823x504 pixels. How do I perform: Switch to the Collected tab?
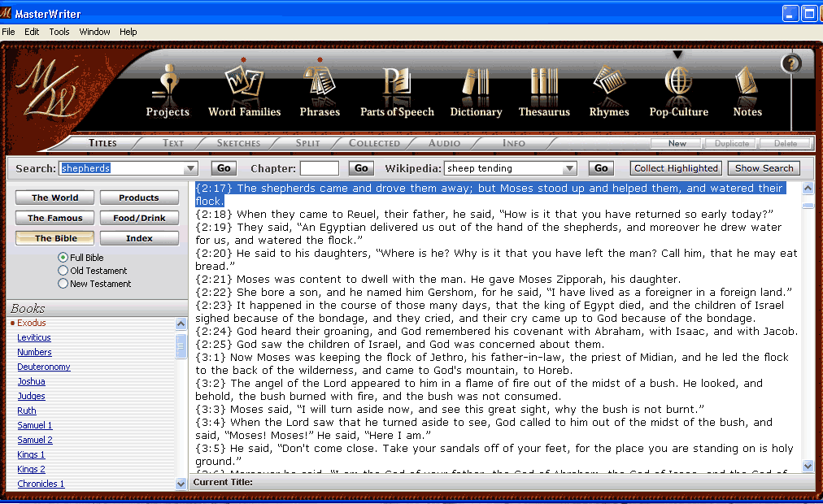click(374, 143)
